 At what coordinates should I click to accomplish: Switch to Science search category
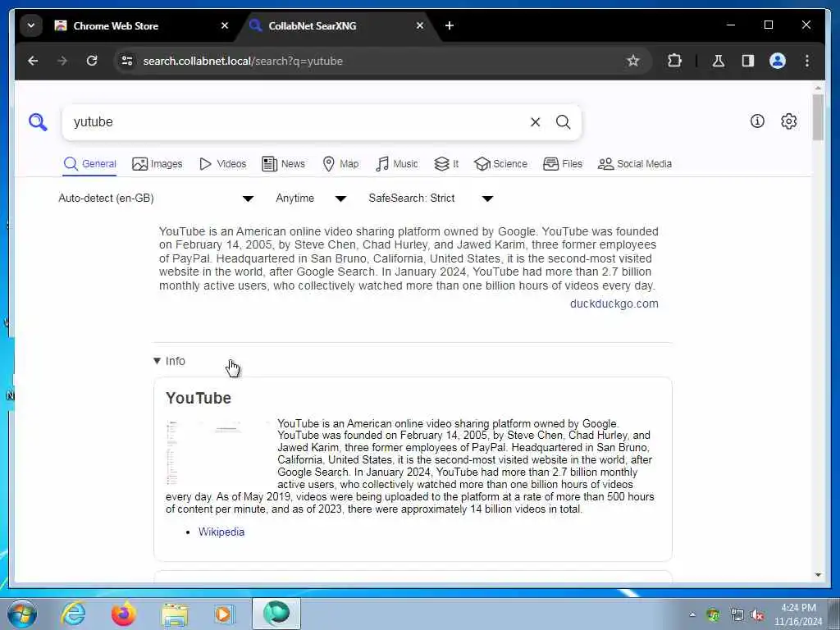(500, 164)
